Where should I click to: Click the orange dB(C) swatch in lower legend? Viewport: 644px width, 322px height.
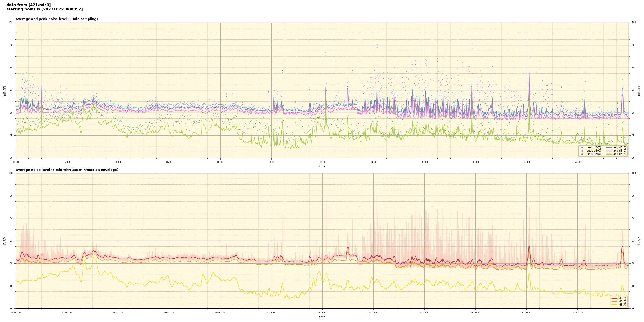tap(614, 301)
